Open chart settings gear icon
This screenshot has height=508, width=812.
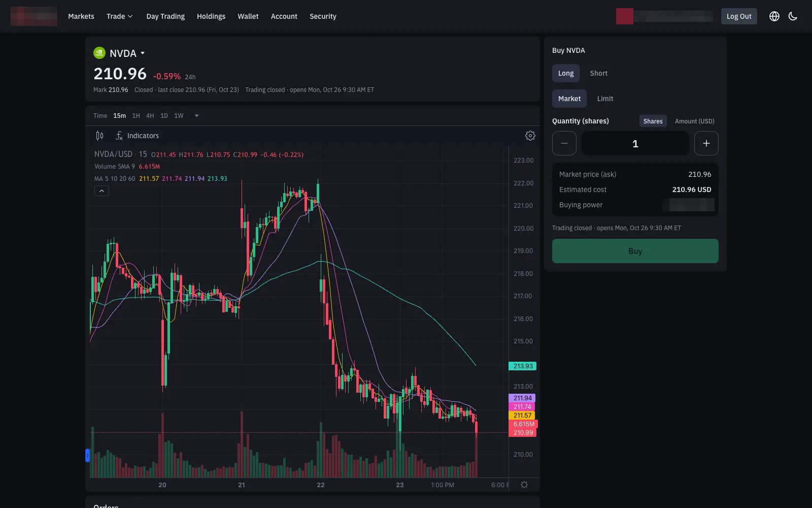click(530, 136)
